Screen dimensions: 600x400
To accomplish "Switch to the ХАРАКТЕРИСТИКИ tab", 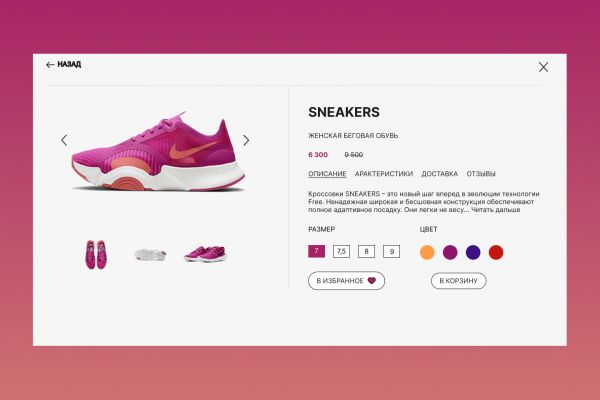I will (384, 174).
